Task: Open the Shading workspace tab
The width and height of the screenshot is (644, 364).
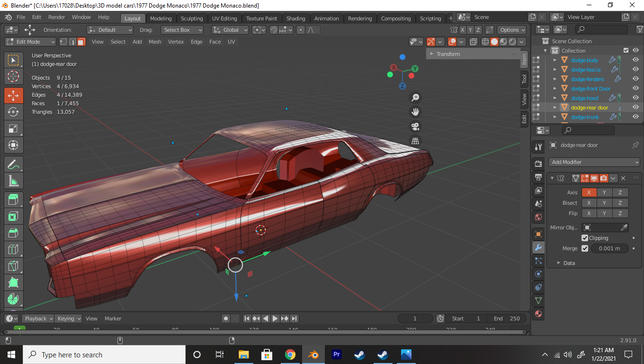Action: pos(296,18)
